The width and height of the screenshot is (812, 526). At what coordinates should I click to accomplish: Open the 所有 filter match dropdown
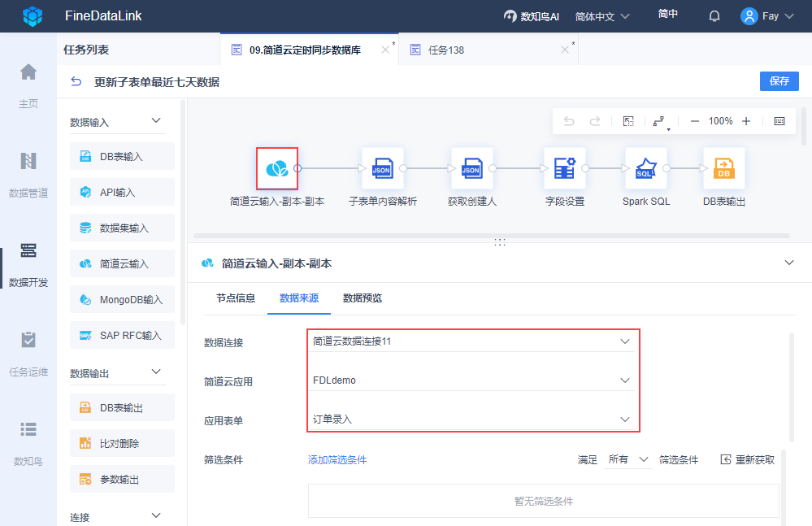tap(627, 459)
